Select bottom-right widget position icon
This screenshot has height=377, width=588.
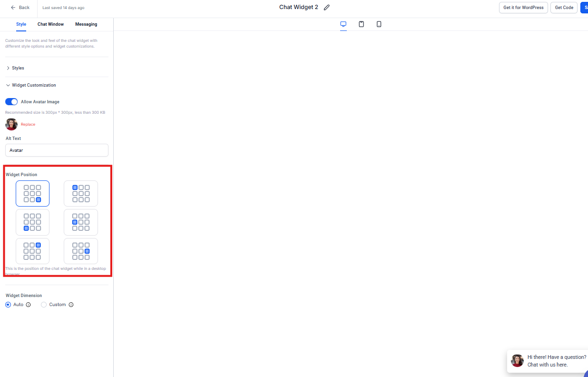click(x=32, y=193)
